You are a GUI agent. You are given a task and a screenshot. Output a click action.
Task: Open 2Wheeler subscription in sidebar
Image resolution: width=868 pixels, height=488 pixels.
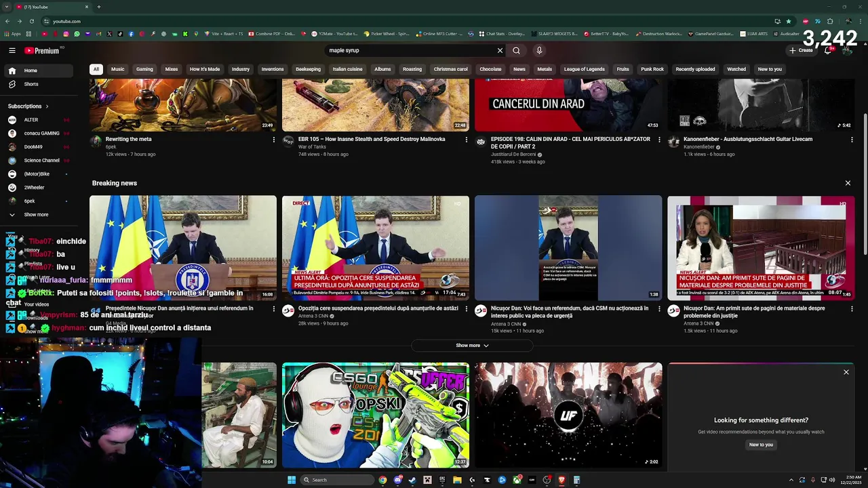[38, 188]
